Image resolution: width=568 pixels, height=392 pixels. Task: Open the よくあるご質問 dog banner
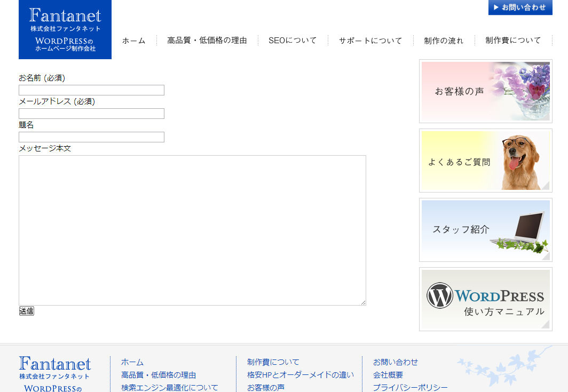485,161
